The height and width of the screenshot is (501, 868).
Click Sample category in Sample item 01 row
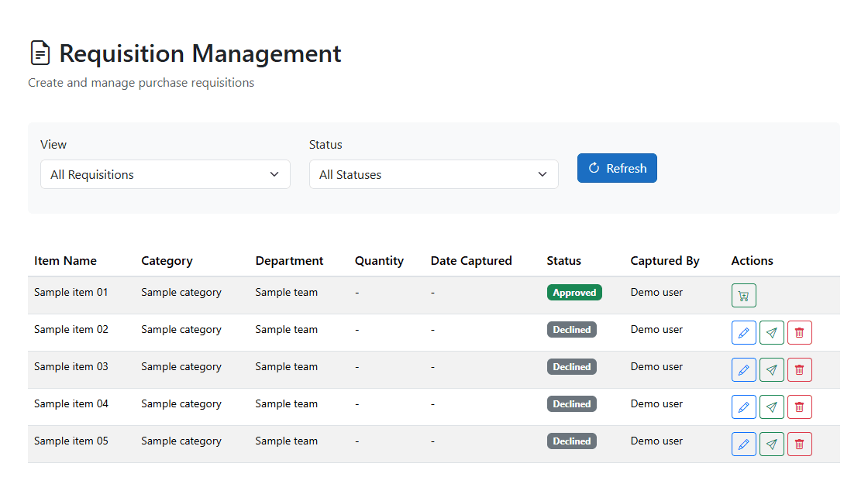[181, 293]
